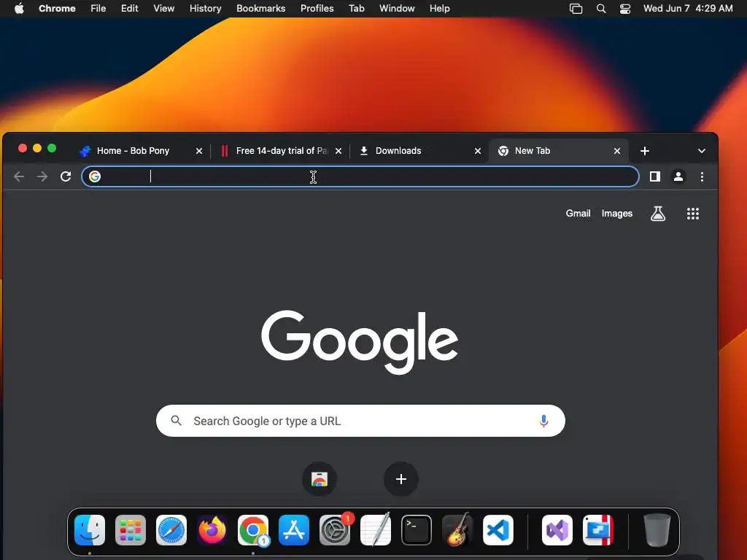
Task: Open Control Center in menu bar
Action: 625,9
